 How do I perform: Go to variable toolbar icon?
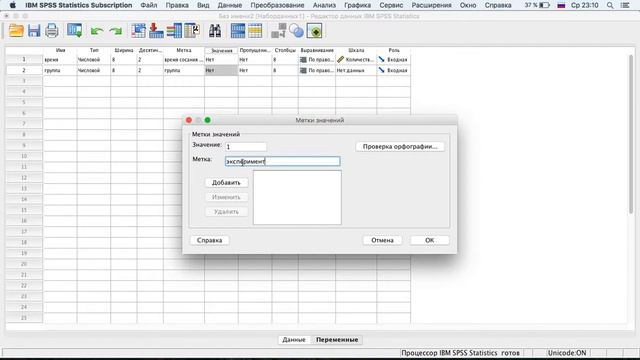(156, 31)
